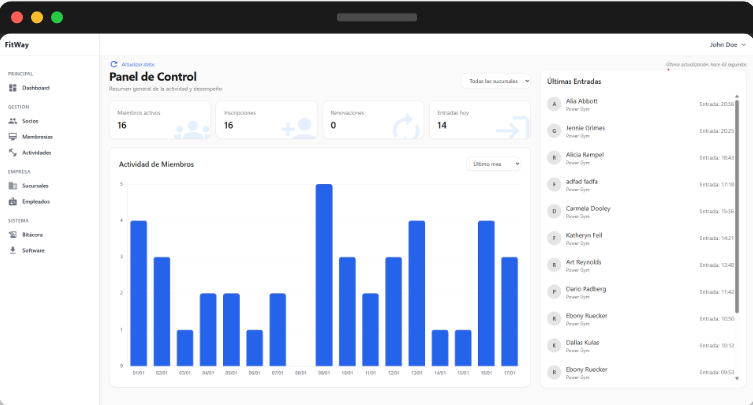
Task: Click the G avatar next to Jennie Grimes
Action: coord(554,131)
